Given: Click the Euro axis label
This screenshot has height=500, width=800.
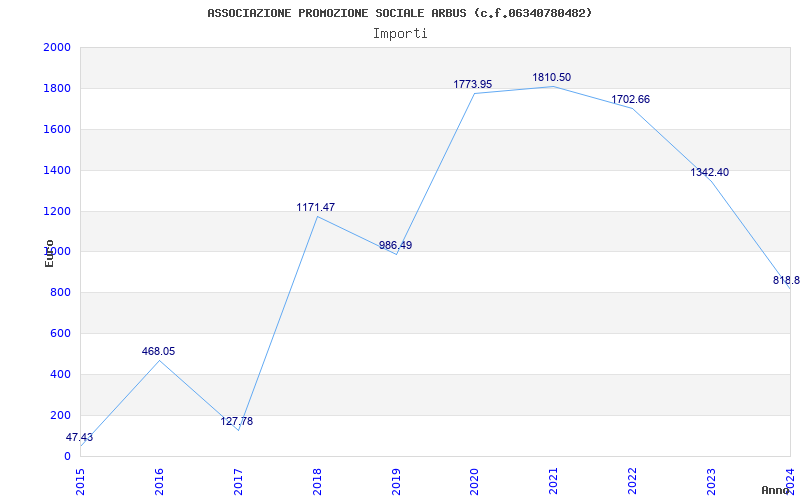Looking at the screenshot, I should 49,253.
